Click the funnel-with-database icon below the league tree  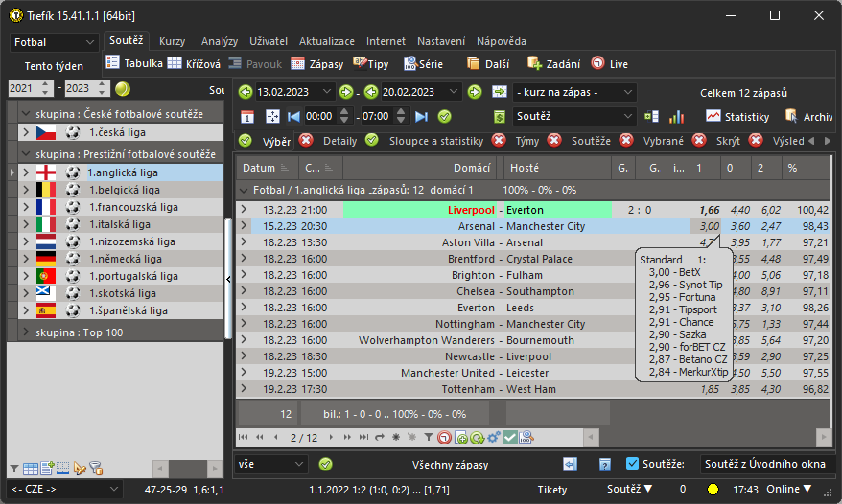[x=96, y=469]
